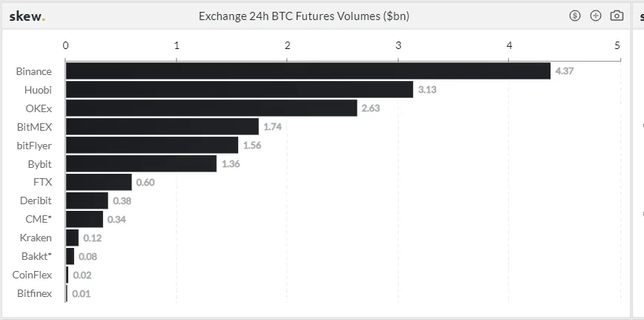Click the Binance axis label
Screen dimensions: 644x320
pos(34,71)
